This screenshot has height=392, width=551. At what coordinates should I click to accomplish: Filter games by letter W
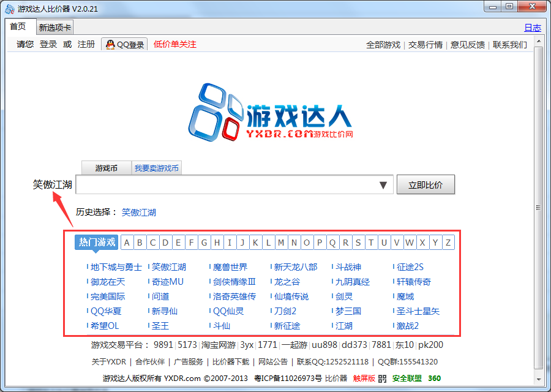point(410,243)
